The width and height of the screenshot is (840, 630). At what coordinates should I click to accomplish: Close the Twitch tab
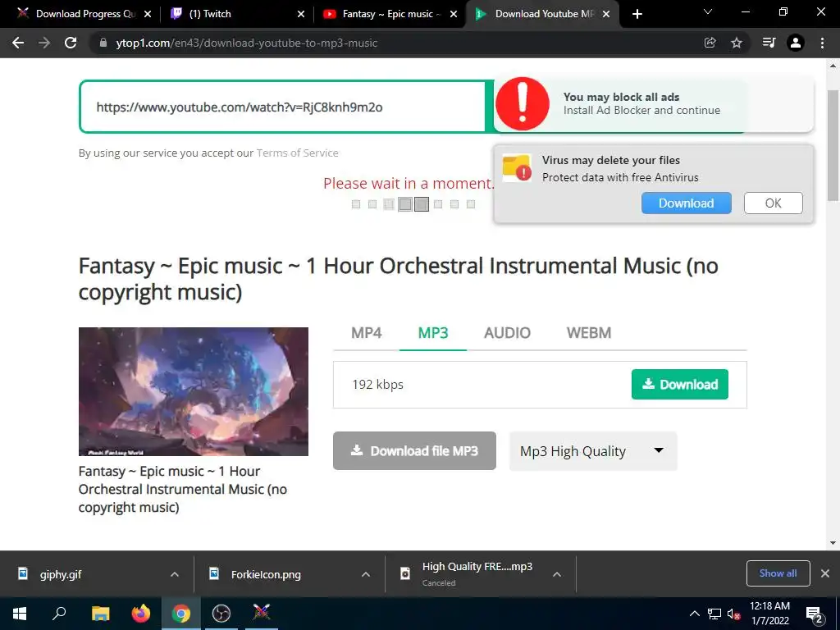point(300,14)
